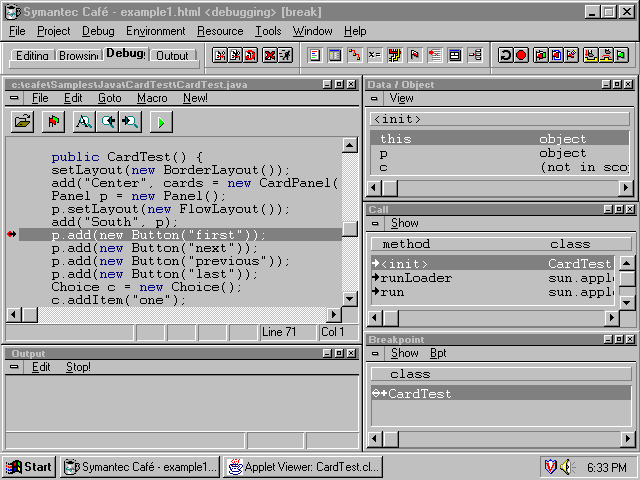Open the Bpt menu in Breakpoint window

click(438, 353)
